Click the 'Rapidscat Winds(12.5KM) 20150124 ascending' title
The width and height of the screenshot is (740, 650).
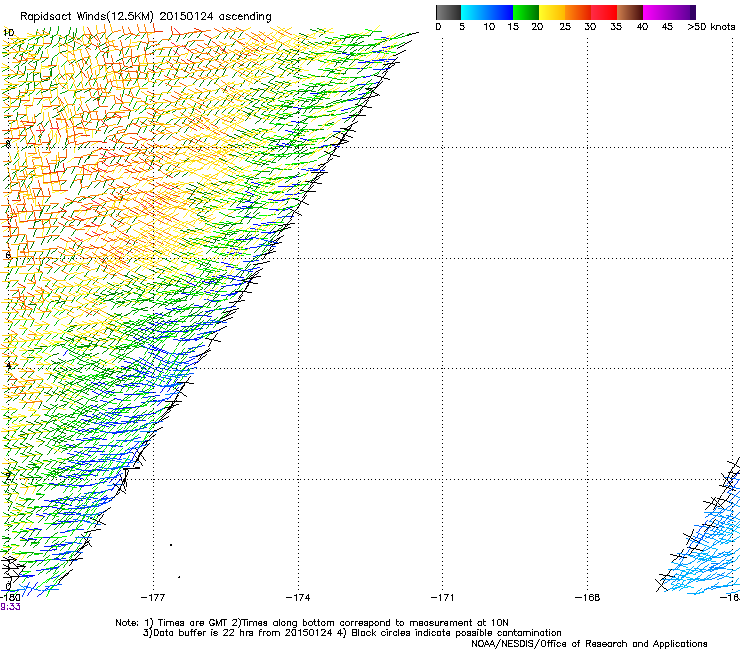145,17
